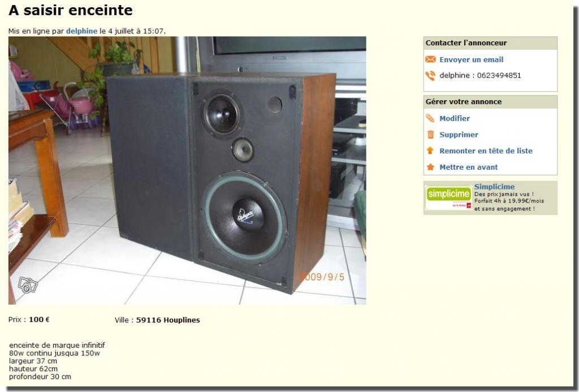The width and height of the screenshot is (579, 392).
Task: Click Remonter en tête de liste
Action: 486,150
